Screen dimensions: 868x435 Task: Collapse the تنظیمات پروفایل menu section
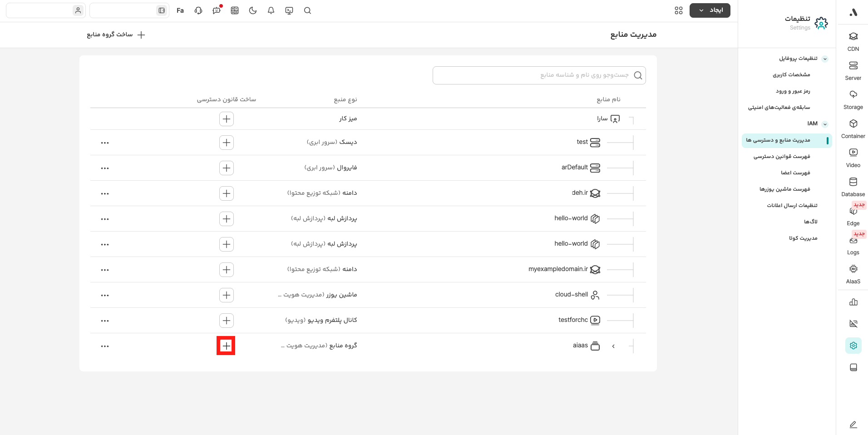point(825,59)
